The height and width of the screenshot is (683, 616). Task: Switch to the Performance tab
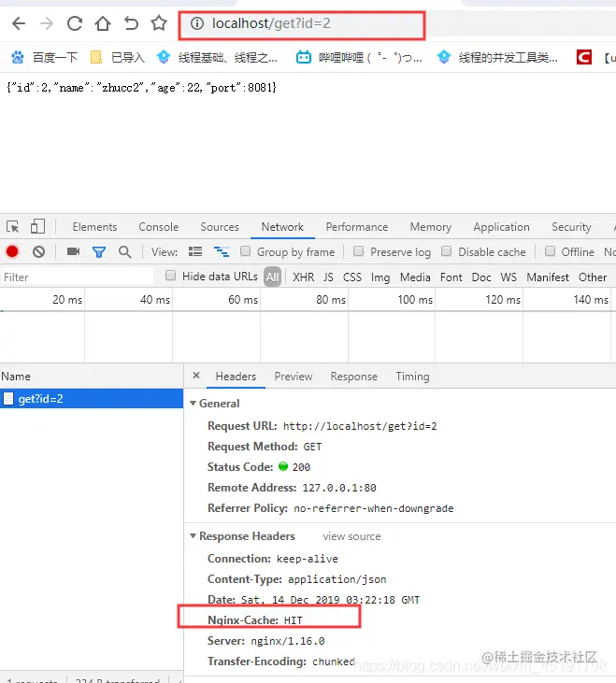357,227
